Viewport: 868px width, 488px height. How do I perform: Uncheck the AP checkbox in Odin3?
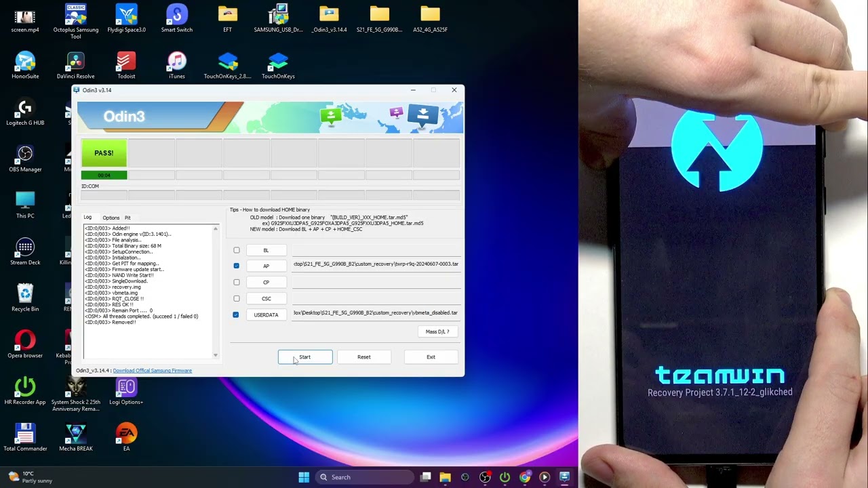click(x=236, y=266)
